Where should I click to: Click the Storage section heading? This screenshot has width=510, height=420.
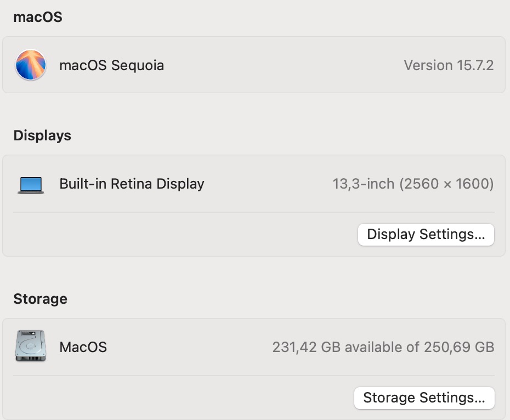[40, 299]
